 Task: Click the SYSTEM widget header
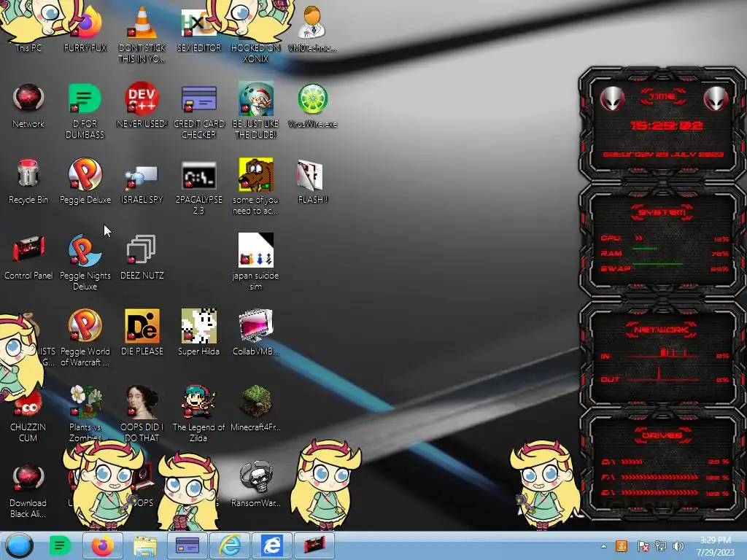[x=662, y=212]
